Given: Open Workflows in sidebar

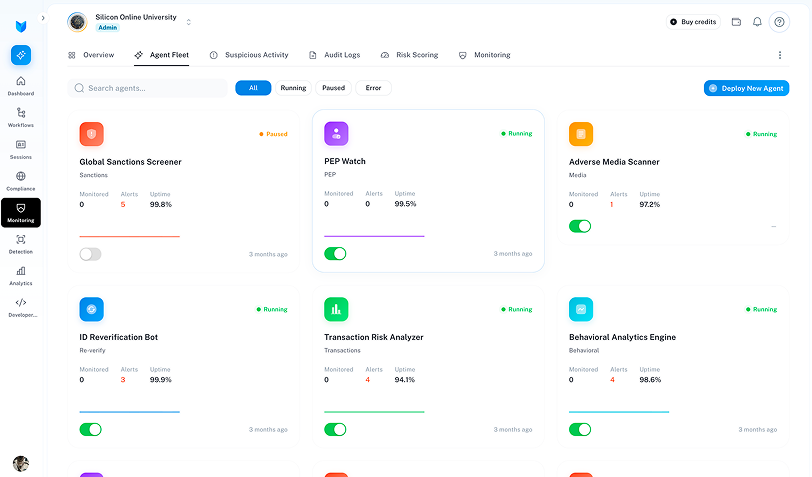Looking at the screenshot, I should point(21,118).
